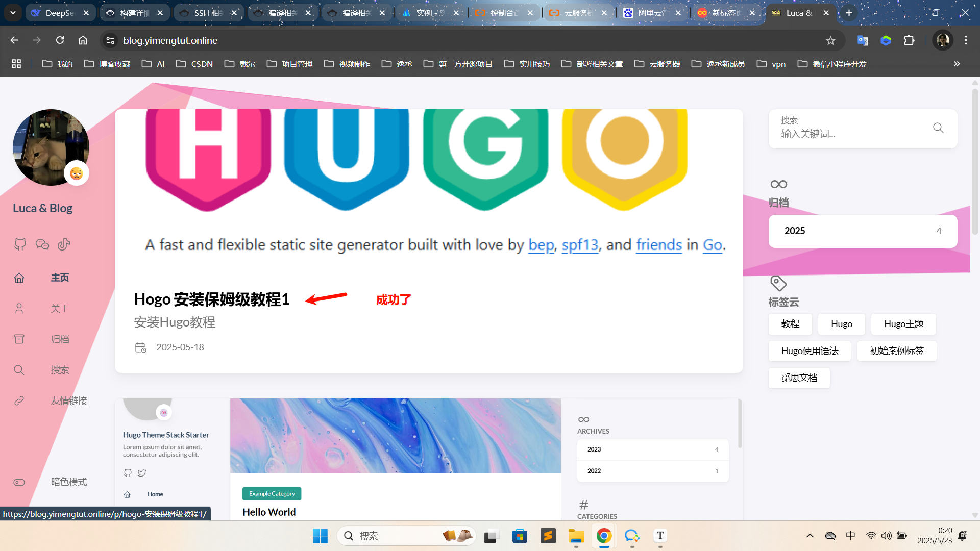Open a new browser tab
The height and width of the screenshot is (551, 980).
click(849, 13)
